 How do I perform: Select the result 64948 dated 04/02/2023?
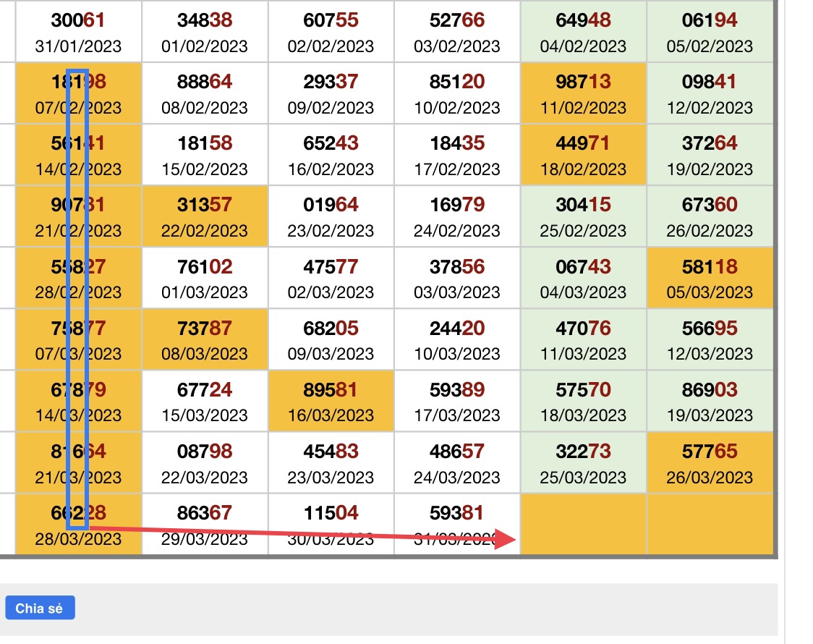coord(583,32)
